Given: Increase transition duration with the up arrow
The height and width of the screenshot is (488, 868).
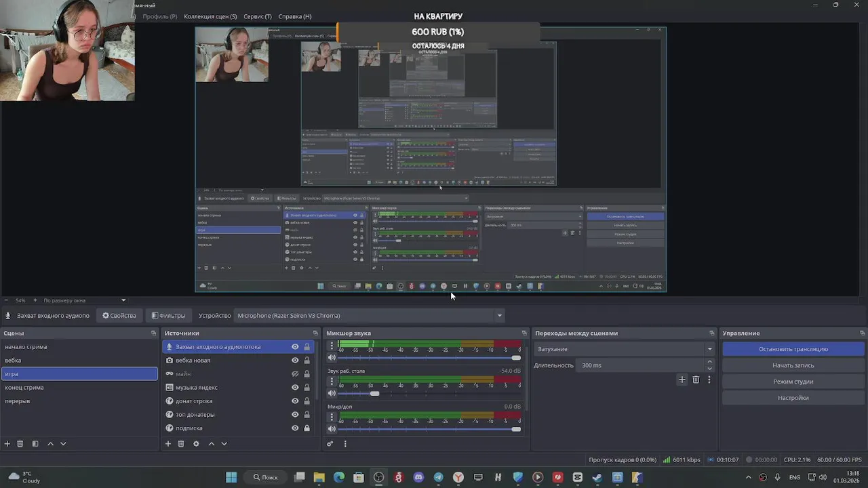Looking at the screenshot, I should pyautogui.click(x=710, y=362).
